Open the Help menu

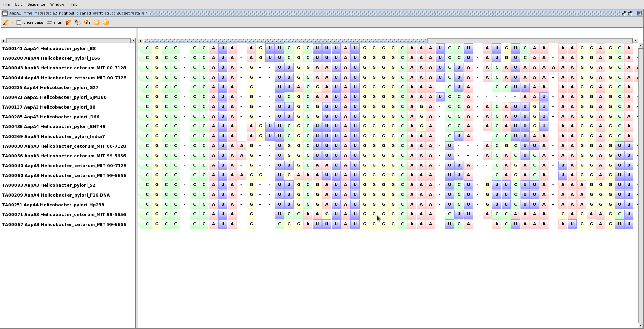[73, 4]
